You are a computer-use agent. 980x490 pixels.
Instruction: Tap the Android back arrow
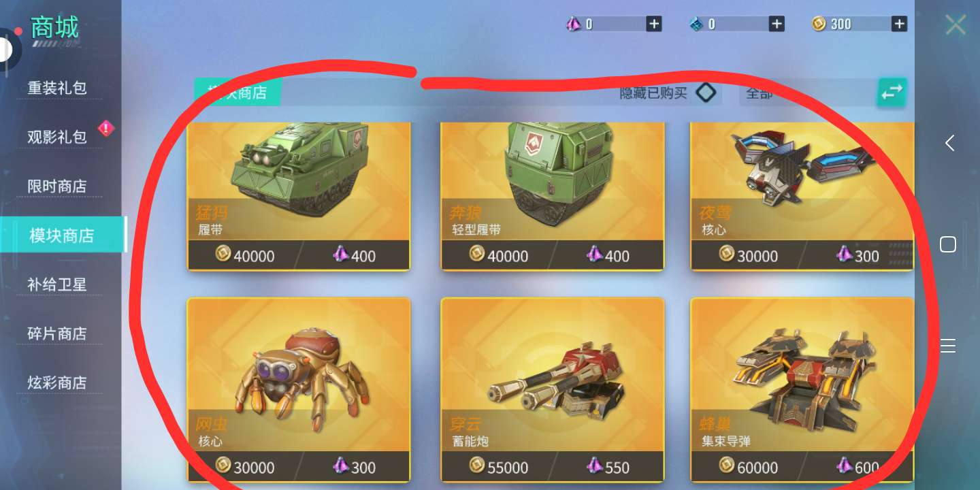click(949, 143)
